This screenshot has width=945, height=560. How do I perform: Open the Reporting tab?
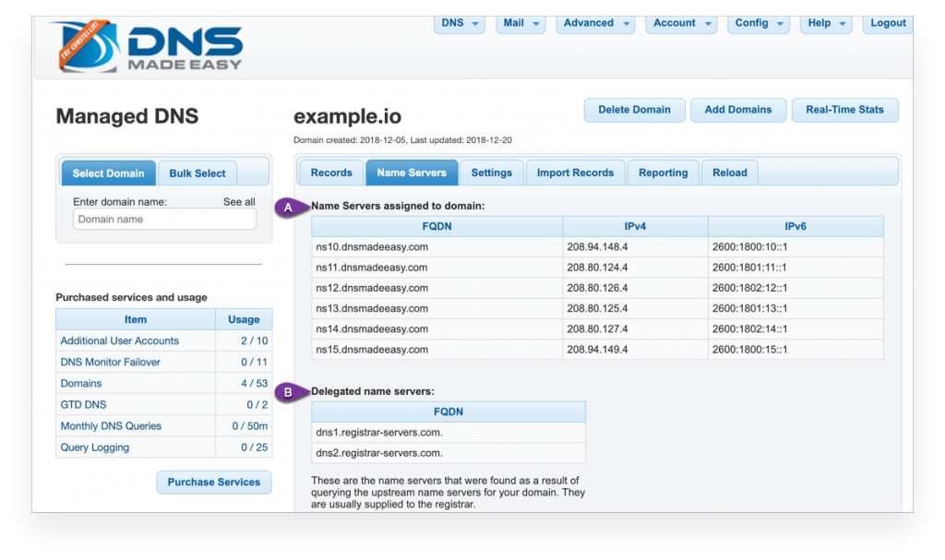tap(663, 173)
